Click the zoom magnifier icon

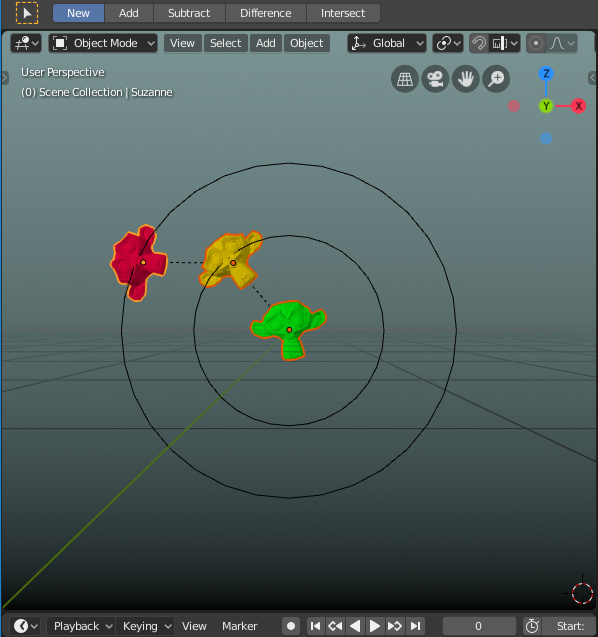(496, 79)
